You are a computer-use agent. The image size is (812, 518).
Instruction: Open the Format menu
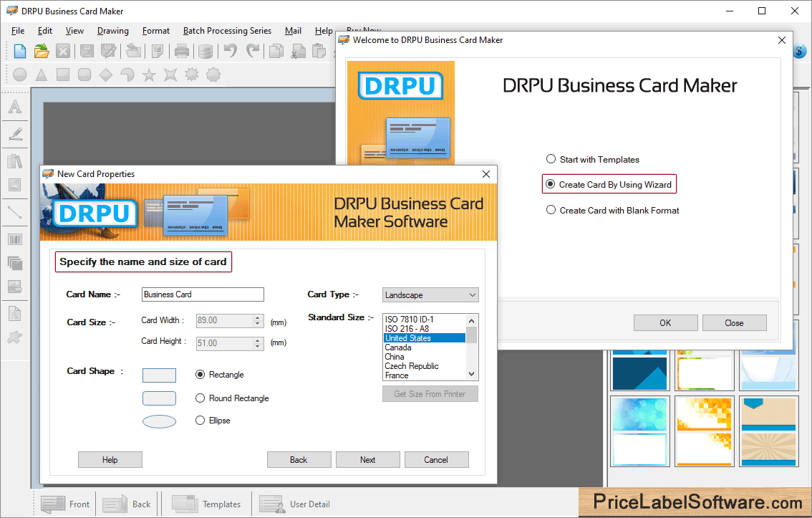[156, 31]
